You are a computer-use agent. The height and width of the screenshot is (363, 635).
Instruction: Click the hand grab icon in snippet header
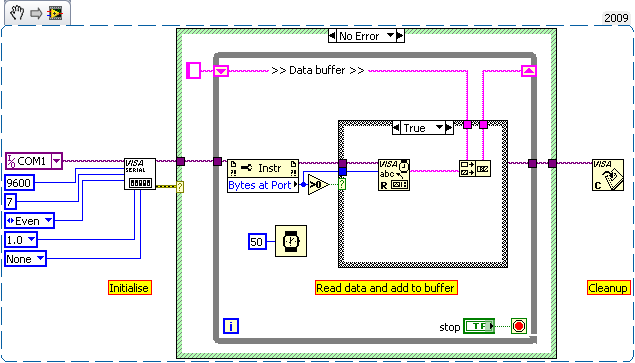coord(17,13)
